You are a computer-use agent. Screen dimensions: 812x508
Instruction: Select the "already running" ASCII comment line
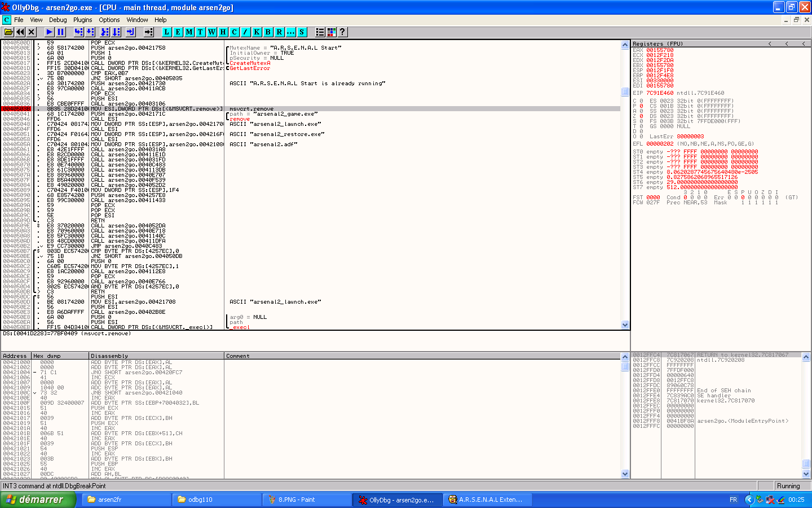pyautogui.click(x=307, y=83)
